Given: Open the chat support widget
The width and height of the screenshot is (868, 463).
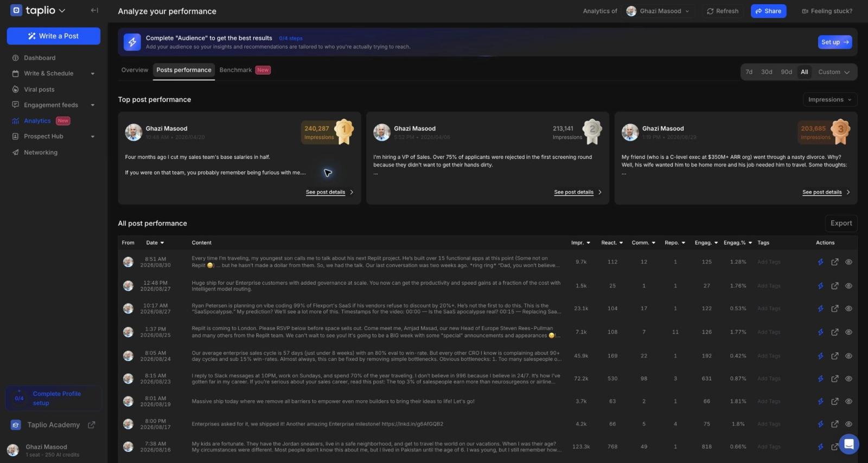Looking at the screenshot, I should pyautogui.click(x=848, y=444).
